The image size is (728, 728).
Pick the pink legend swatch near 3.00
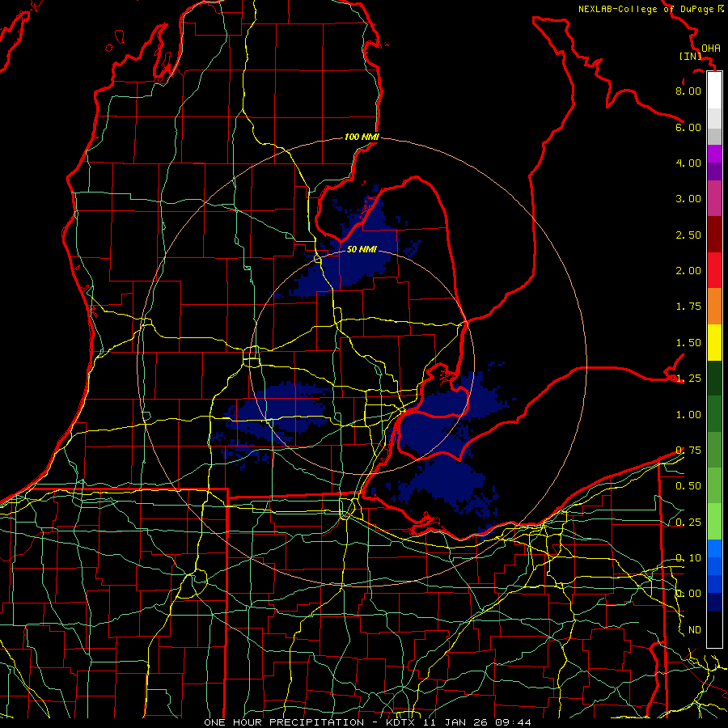[x=714, y=199]
